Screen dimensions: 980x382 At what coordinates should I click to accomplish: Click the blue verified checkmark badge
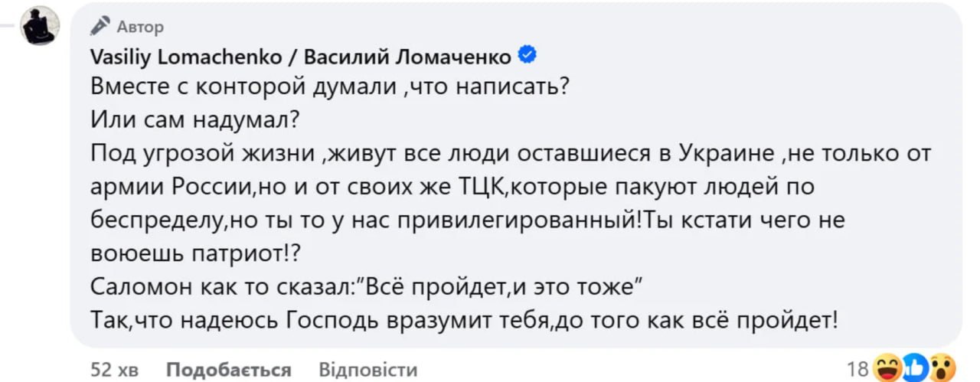pos(527,55)
